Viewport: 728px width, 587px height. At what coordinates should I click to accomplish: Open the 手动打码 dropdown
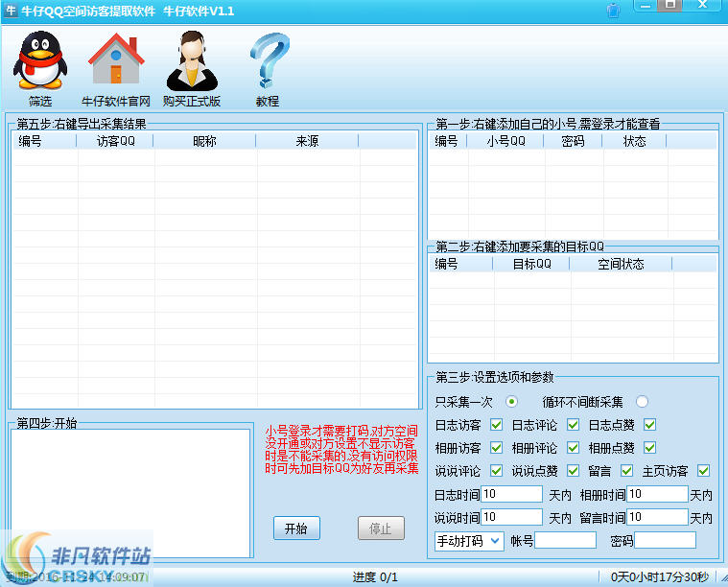[469, 541]
